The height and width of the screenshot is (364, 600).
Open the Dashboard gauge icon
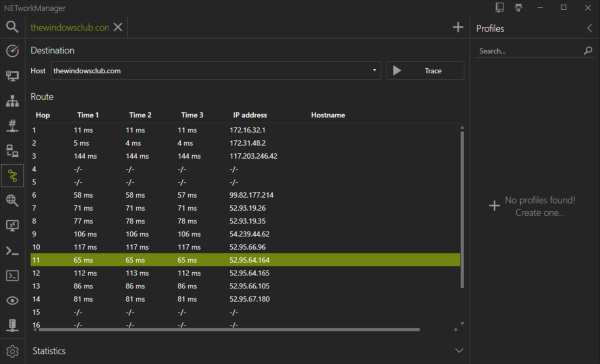point(12,51)
